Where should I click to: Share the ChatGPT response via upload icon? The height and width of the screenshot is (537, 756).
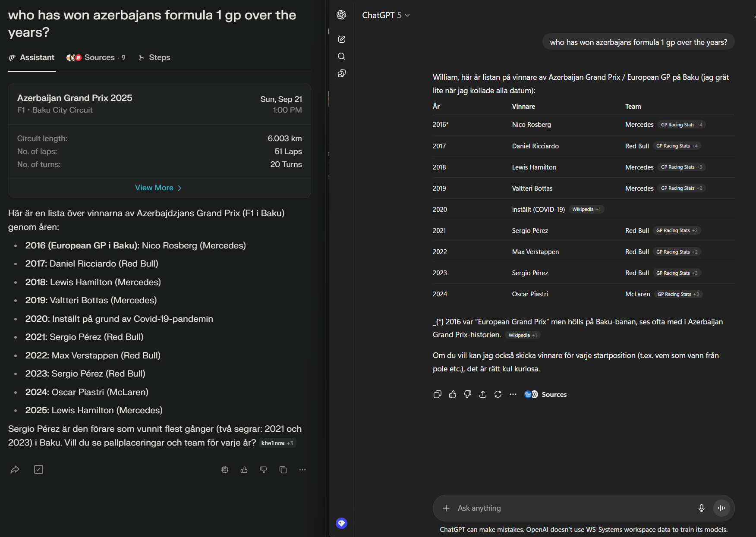483,394
